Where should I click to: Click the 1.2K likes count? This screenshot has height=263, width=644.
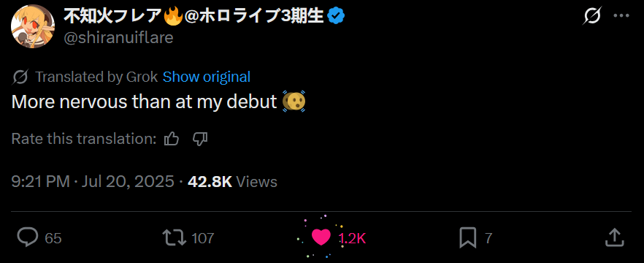pos(352,238)
